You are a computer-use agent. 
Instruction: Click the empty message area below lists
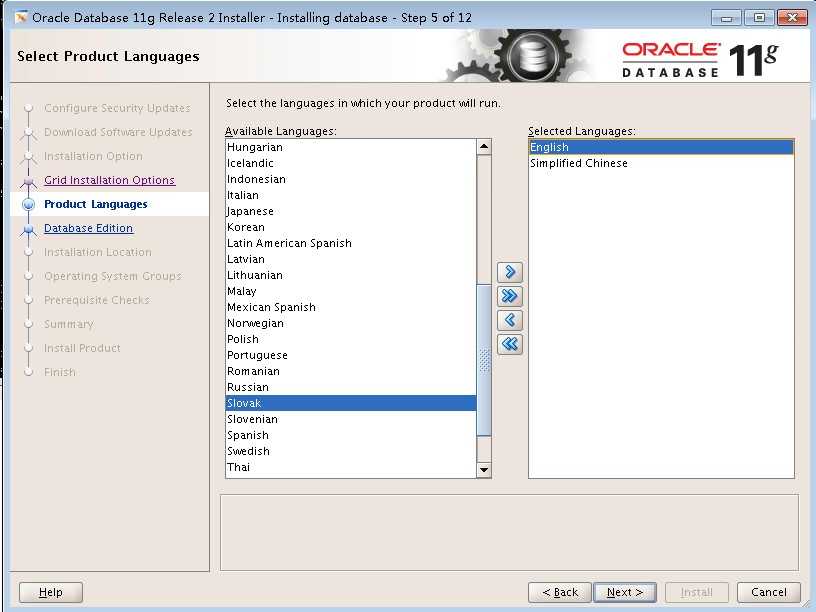tap(509, 532)
